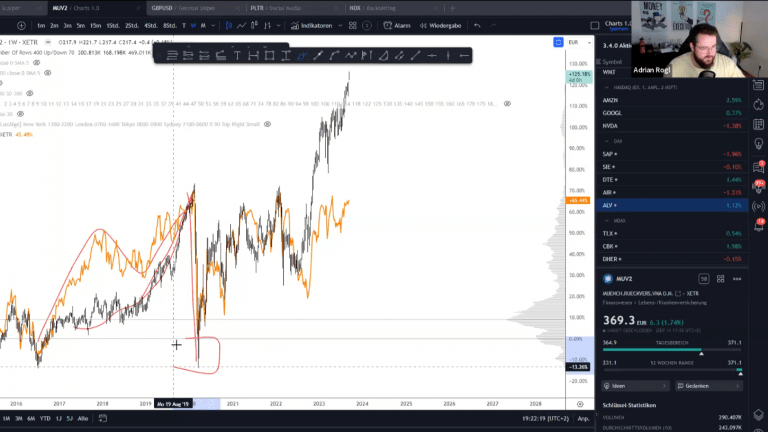The height and width of the screenshot is (432, 768).
Task: Click the Alarm clock button
Action: (397, 25)
